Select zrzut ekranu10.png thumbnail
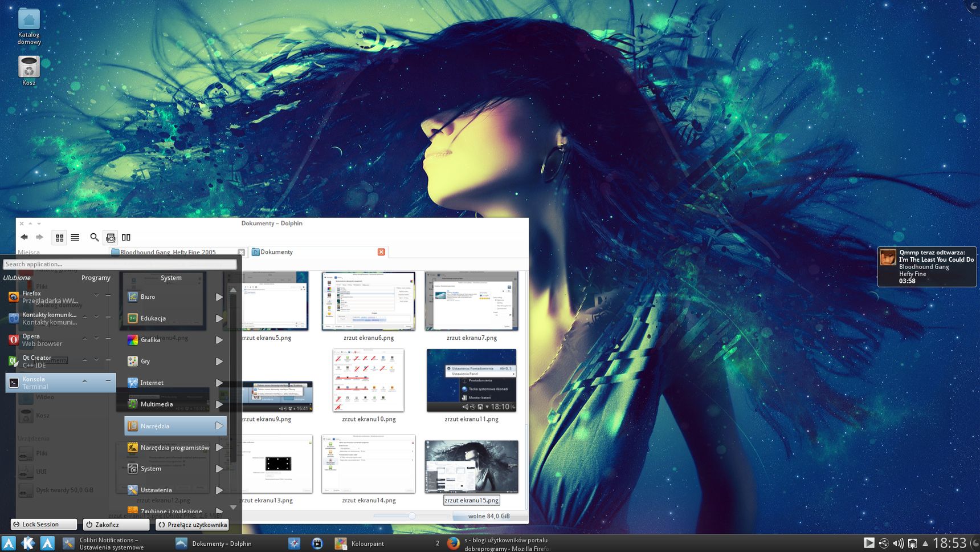The height and width of the screenshot is (552, 980). point(369,380)
